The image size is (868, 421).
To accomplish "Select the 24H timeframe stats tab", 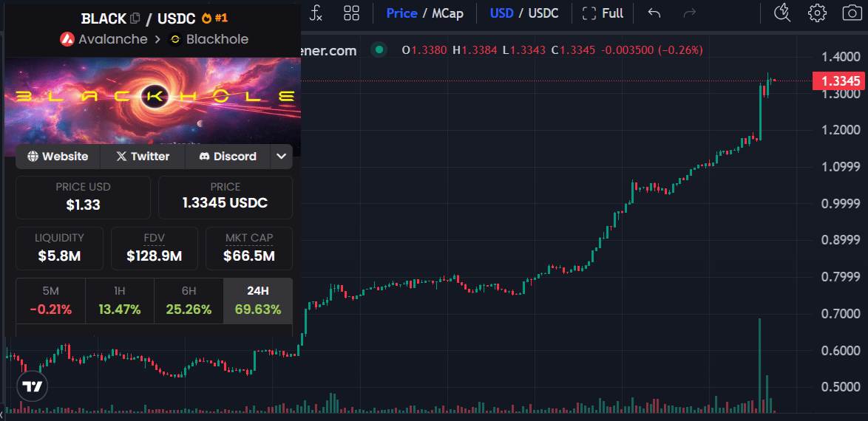I will tap(258, 301).
